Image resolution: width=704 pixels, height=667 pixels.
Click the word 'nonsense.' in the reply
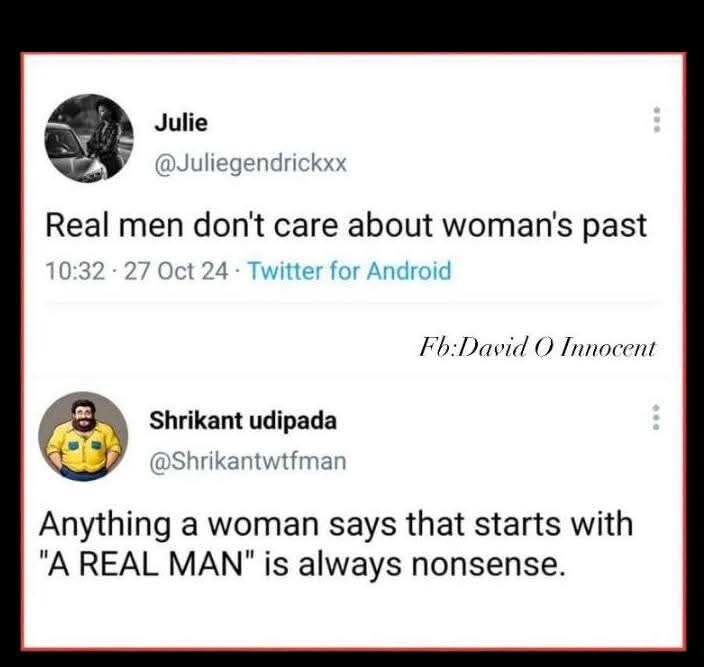click(487, 565)
